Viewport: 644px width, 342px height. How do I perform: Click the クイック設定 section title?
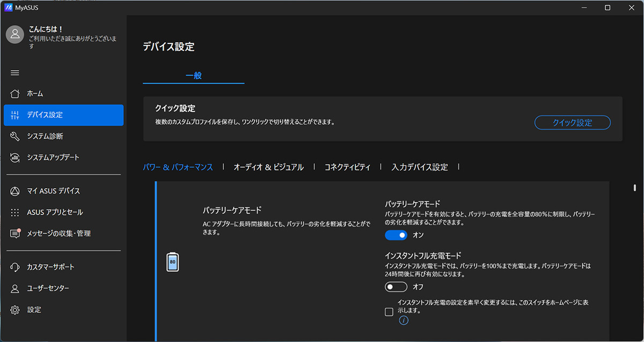pyautogui.click(x=175, y=109)
